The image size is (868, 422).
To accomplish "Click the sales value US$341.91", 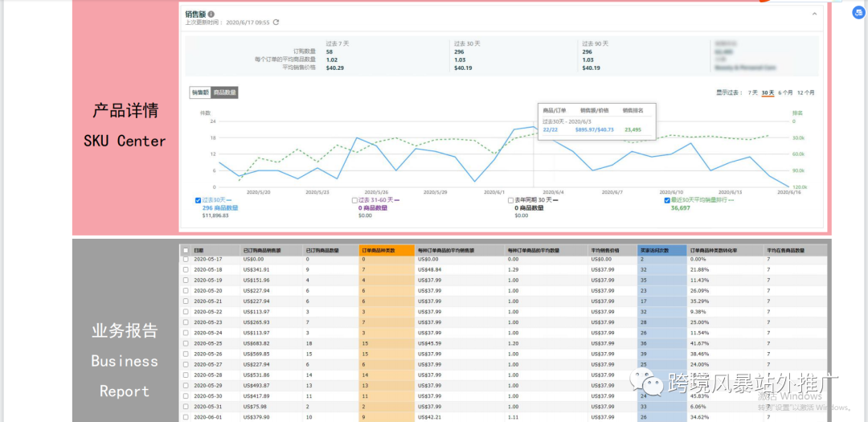I will tap(256, 269).
